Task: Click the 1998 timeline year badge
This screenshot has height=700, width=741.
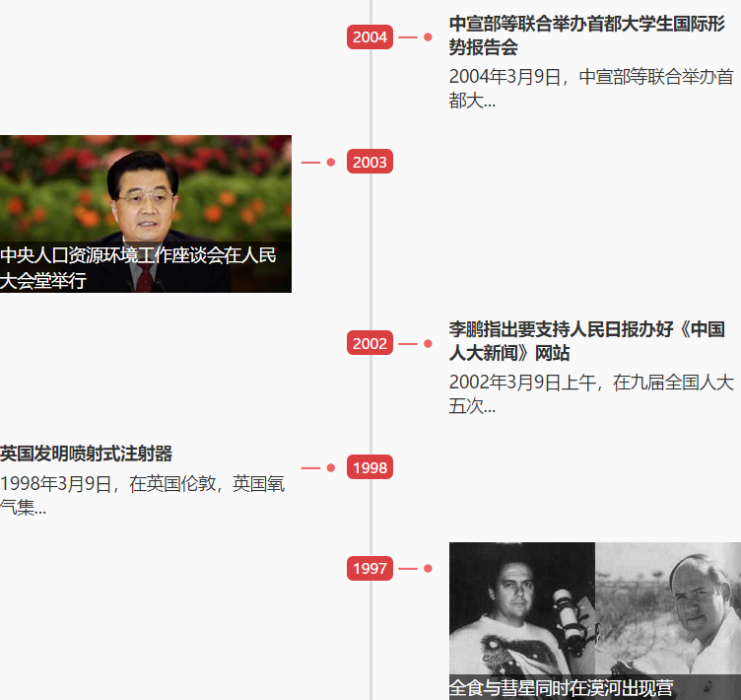Action: 370,467
